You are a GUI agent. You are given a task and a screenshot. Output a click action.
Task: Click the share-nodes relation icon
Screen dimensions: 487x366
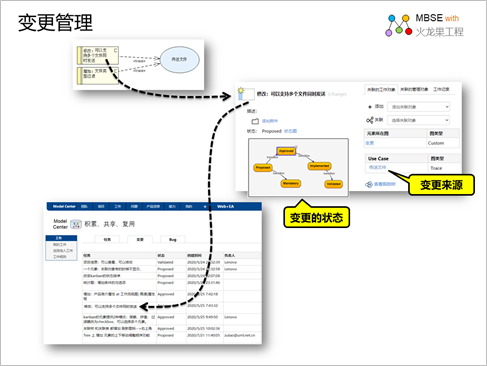click(x=370, y=120)
